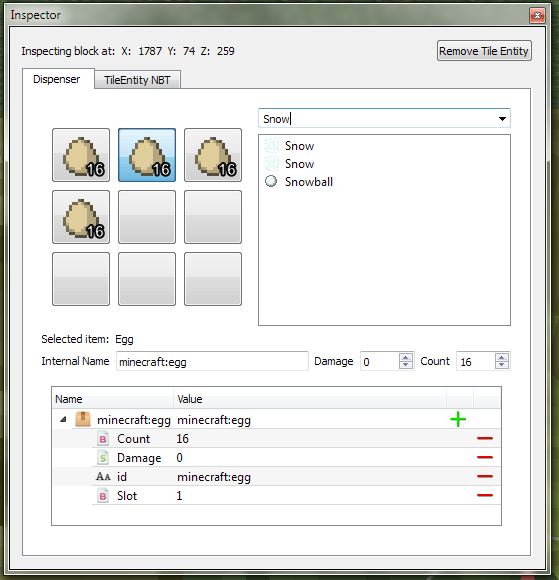Choose the first Snow entry in list
Screen dimensions: 559x580
coord(299,146)
